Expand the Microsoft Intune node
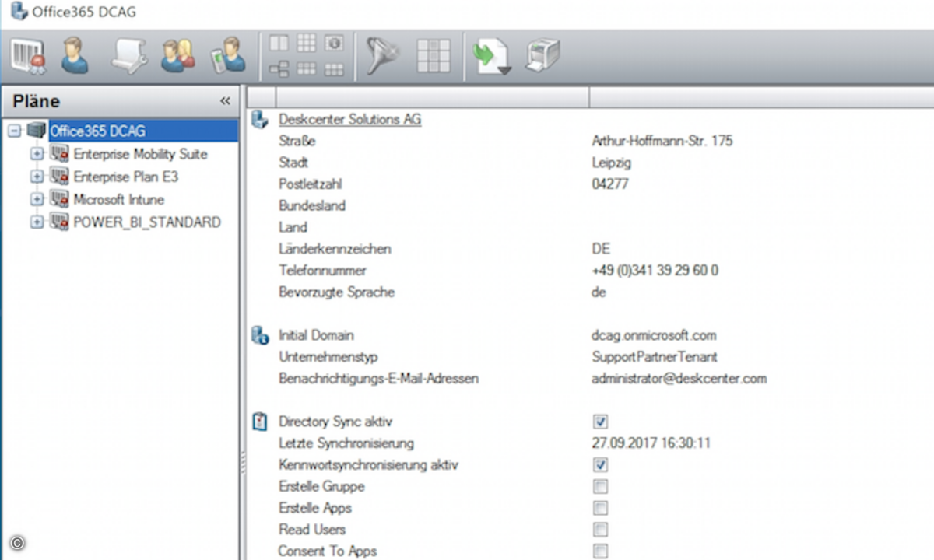 37,199
